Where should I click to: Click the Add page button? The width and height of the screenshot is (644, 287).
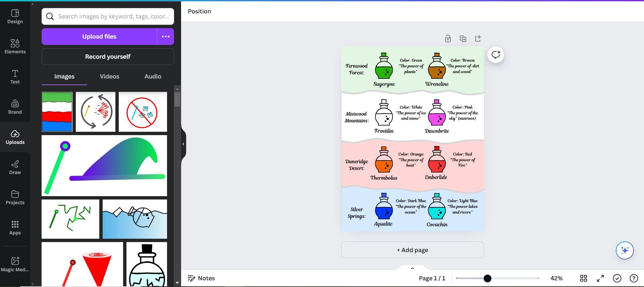tap(413, 250)
